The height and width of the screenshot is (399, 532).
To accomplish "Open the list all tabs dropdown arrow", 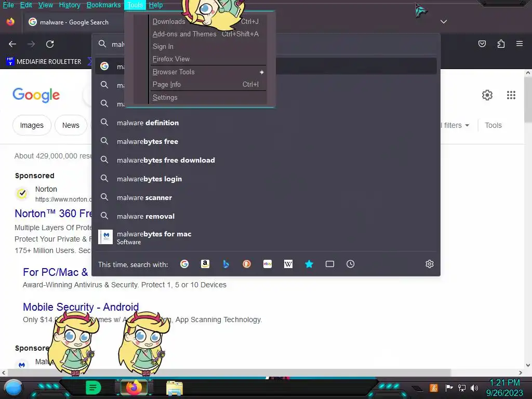I will coord(444,22).
